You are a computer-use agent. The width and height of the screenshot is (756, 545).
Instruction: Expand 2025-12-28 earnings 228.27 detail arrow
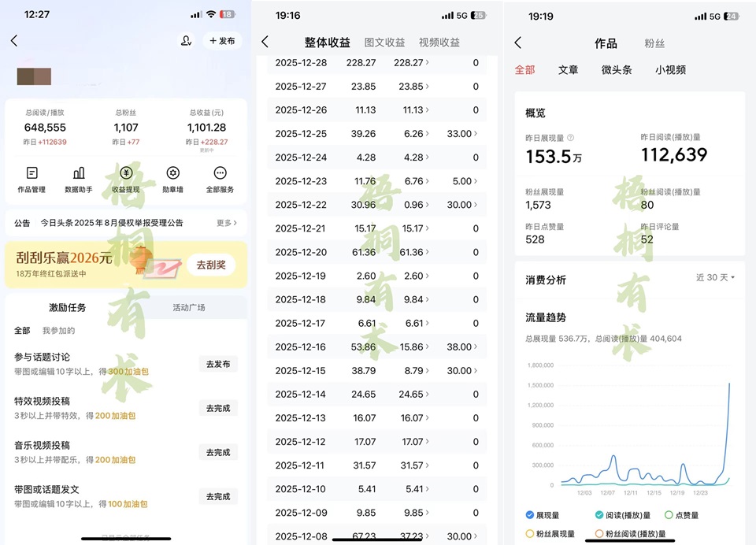tap(428, 63)
